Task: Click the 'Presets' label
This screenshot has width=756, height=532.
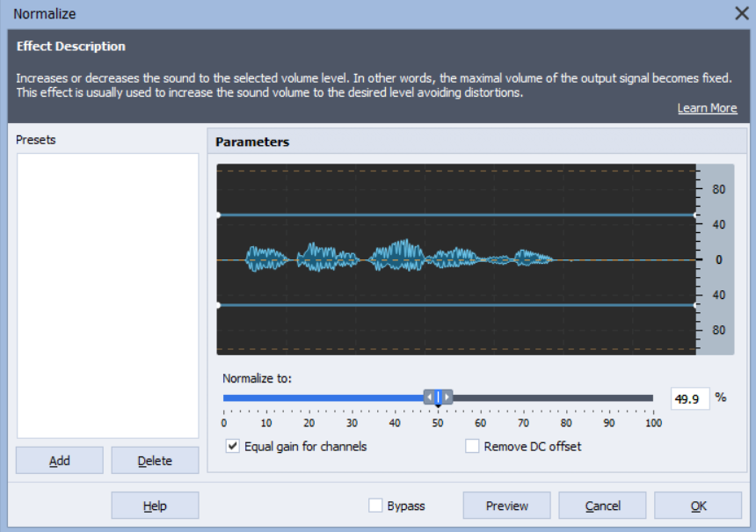Action: pos(36,140)
